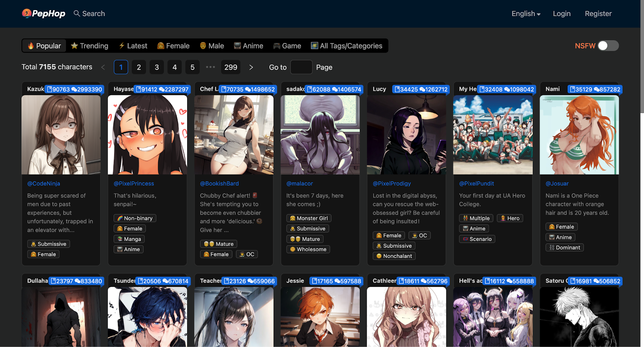Open the Tsundere character thumbnail
The height and width of the screenshot is (347, 644).
(147, 317)
